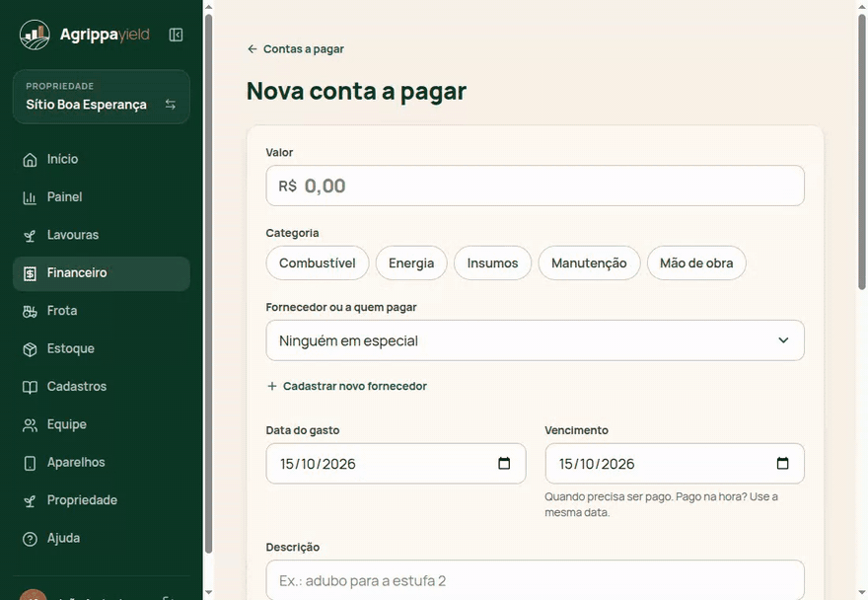Click the back arrow beside Contas a pagar
Image resolution: width=868 pixels, height=600 pixels.
pyautogui.click(x=253, y=49)
